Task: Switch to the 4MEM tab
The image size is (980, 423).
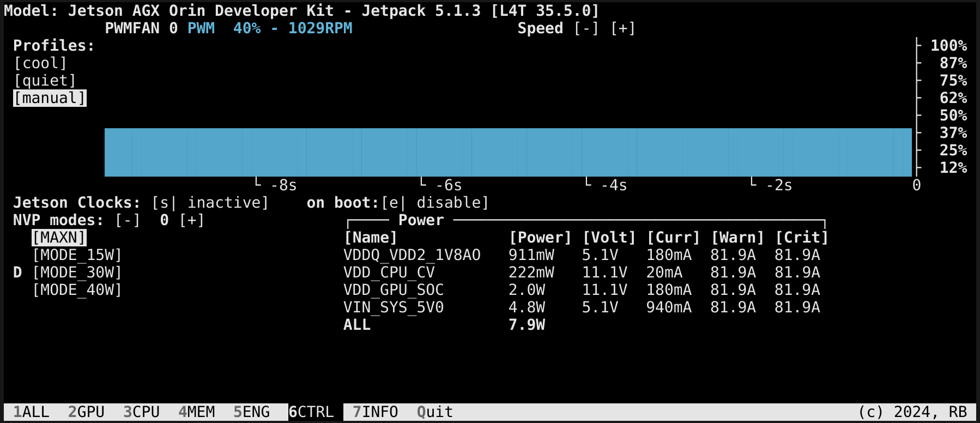Action: 196,412
